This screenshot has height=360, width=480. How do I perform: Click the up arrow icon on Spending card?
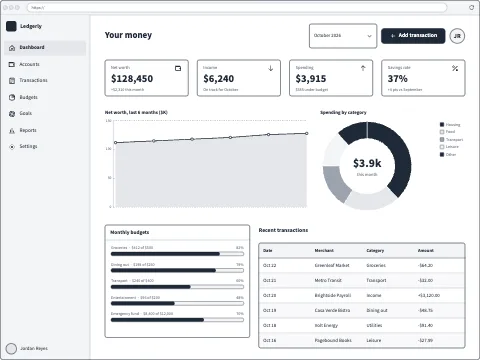pos(363,68)
